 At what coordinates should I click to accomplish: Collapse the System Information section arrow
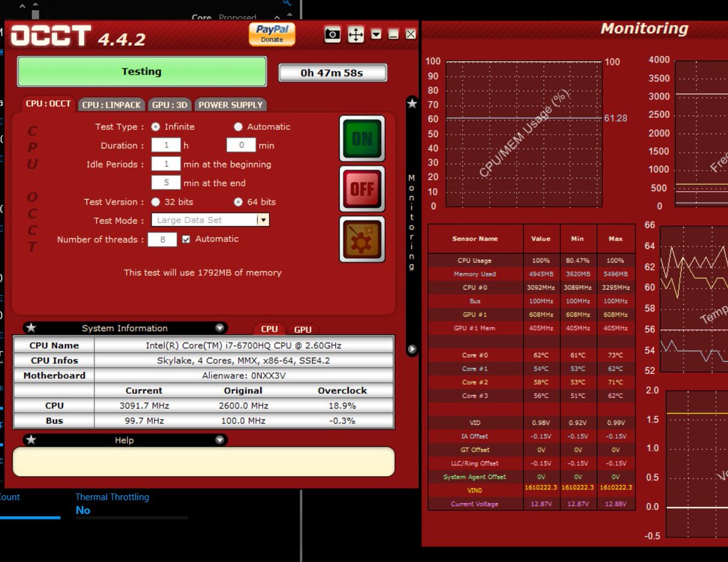click(x=220, y=328)
